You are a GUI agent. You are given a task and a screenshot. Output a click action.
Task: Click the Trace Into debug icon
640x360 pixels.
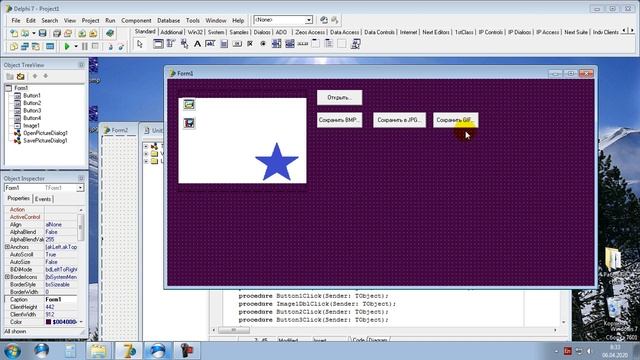[110, 47]
